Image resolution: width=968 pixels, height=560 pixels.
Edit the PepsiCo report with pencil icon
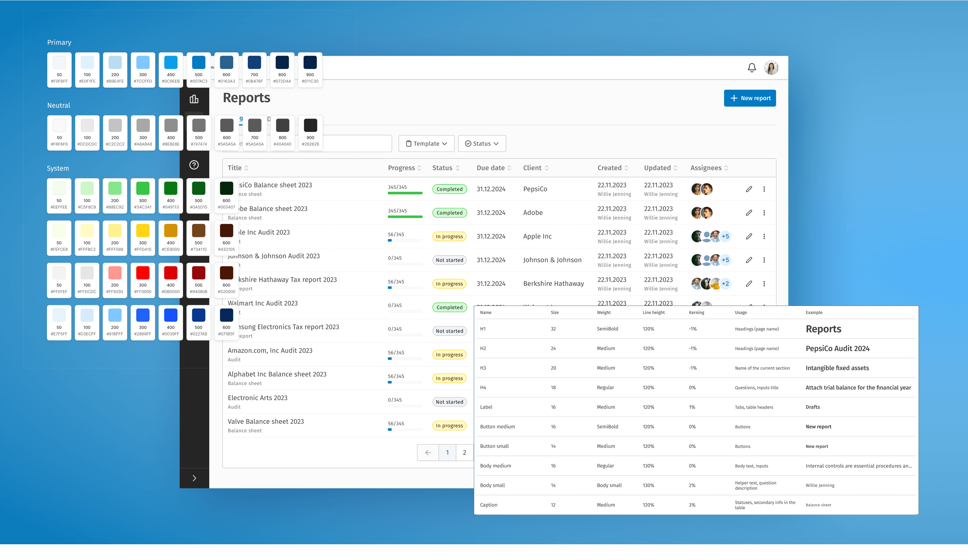(749, 189)
